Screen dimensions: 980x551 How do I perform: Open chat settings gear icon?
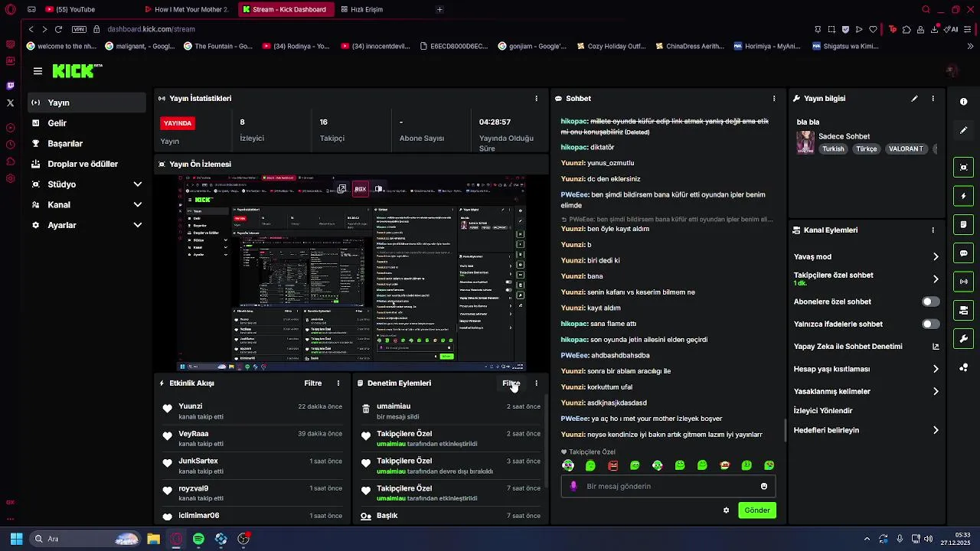click(x=726, y=510)
